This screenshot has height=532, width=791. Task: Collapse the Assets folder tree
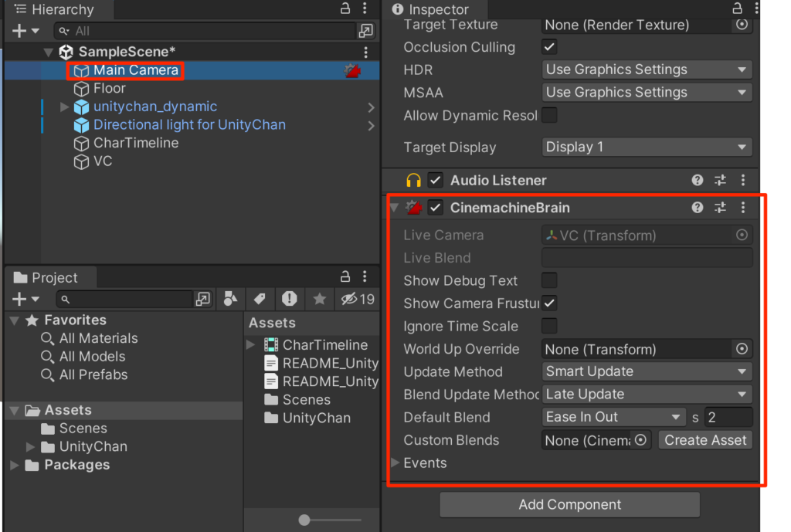pyautogui.click(x=15, y=411)
